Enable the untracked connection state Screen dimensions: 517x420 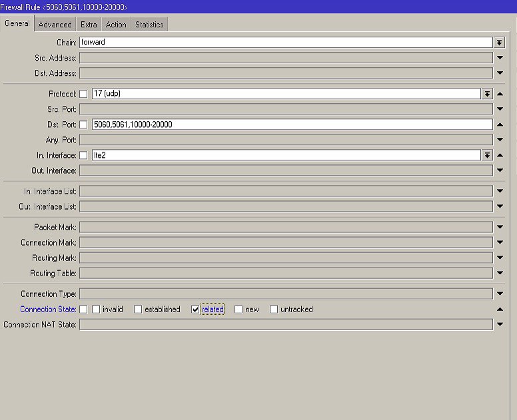[x=274, y=310]
